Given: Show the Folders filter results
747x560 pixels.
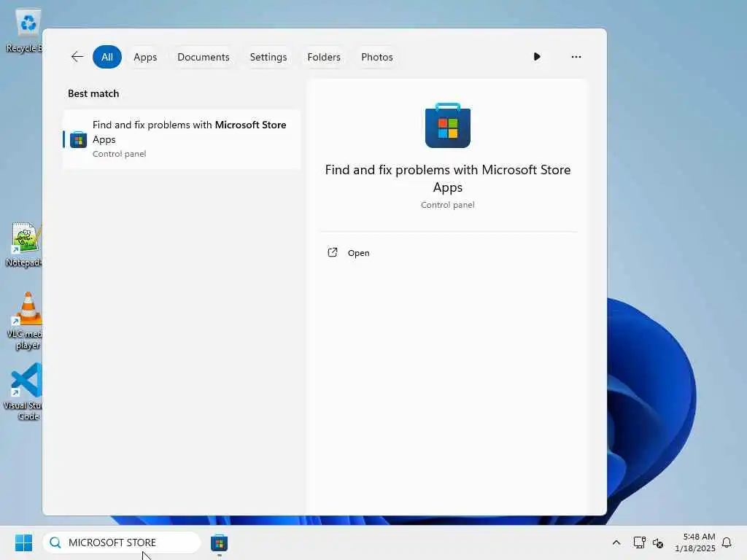Looking at the screenshot, I should (324, 57).
